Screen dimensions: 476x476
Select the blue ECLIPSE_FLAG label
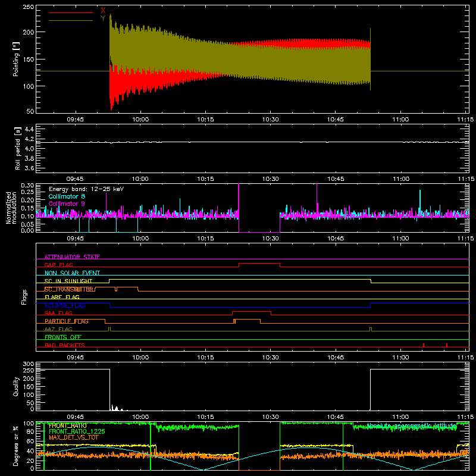[65, 305]
